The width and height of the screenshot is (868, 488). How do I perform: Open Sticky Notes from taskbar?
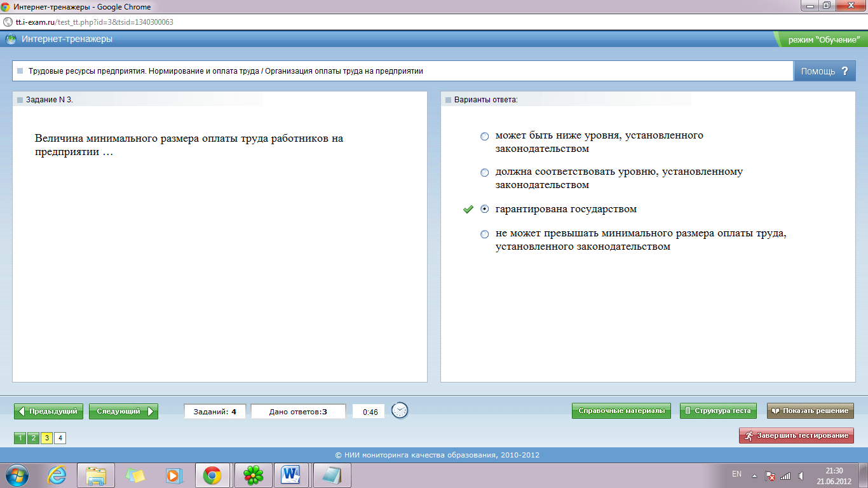[x=135, y=475]
